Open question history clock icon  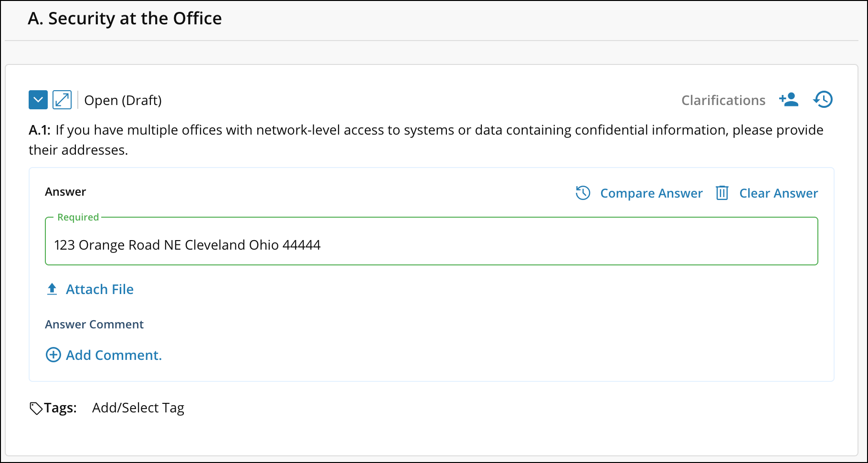pos(823,100)
